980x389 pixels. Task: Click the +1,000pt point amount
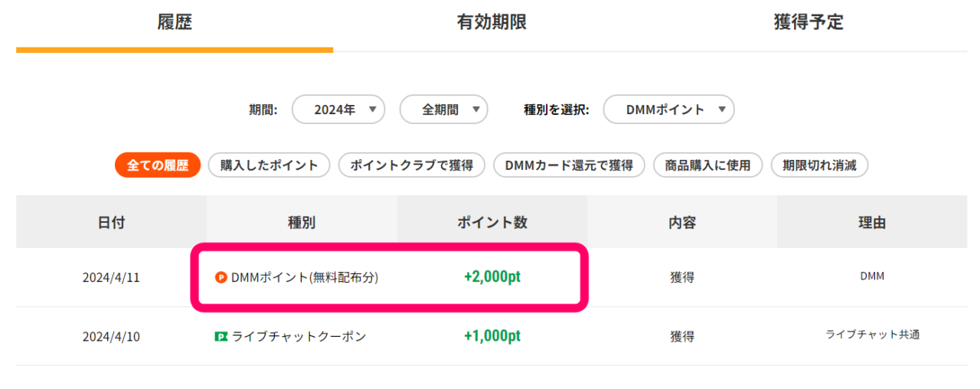(x=492, y=336)
